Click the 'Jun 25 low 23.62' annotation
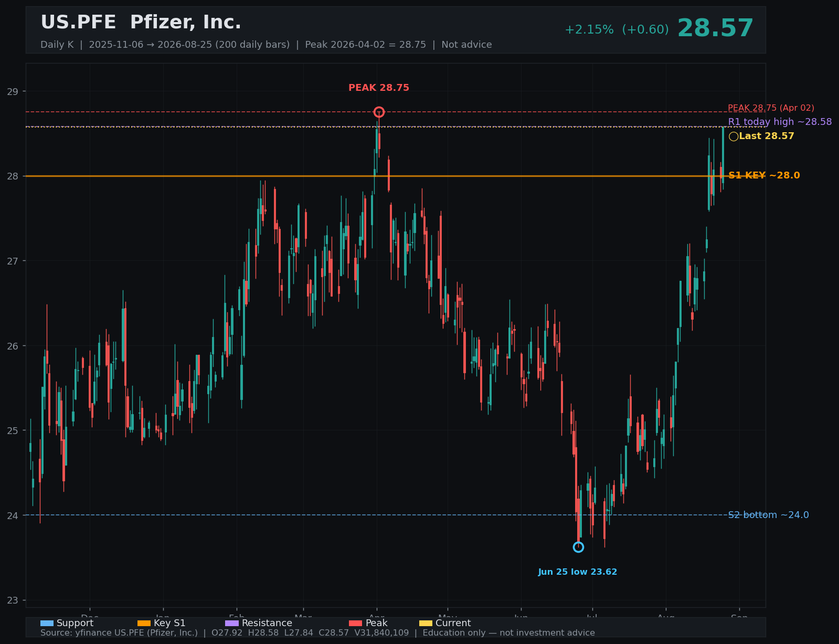 click(x=578, y=572)
